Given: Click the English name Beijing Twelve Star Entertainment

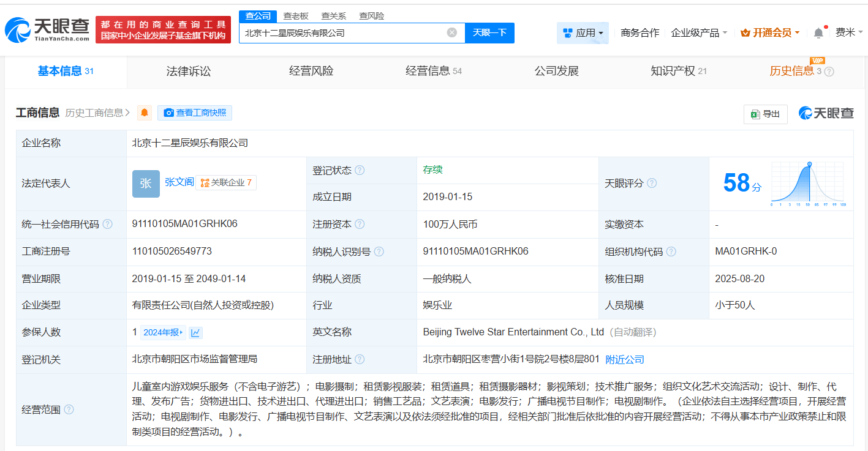Looking at the screenshot, I should pyautogui.click(x=514, y=332).
